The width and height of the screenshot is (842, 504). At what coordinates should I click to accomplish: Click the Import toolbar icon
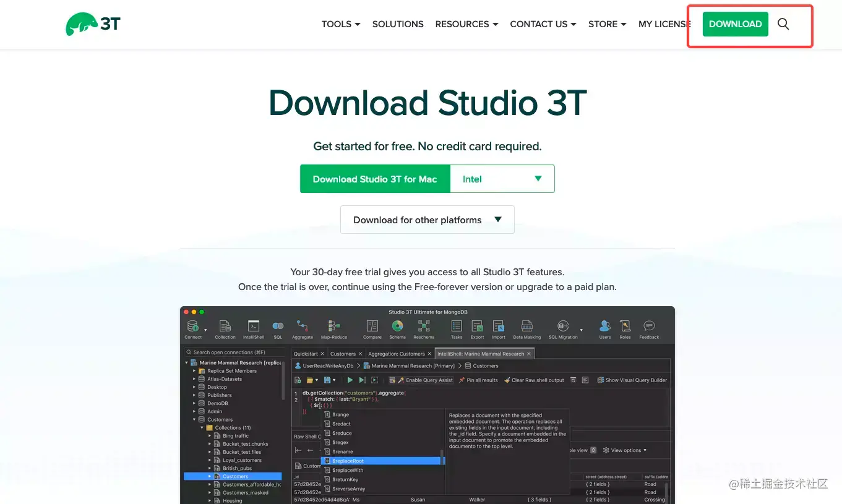[499, 329]
